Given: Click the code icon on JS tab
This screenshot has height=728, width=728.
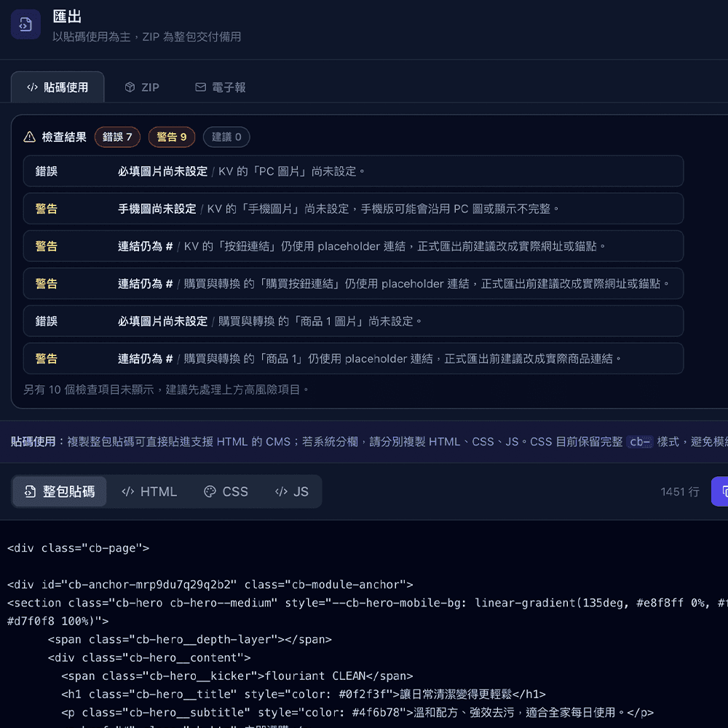Looking at the screenshot, I should [x=281, y=491].
